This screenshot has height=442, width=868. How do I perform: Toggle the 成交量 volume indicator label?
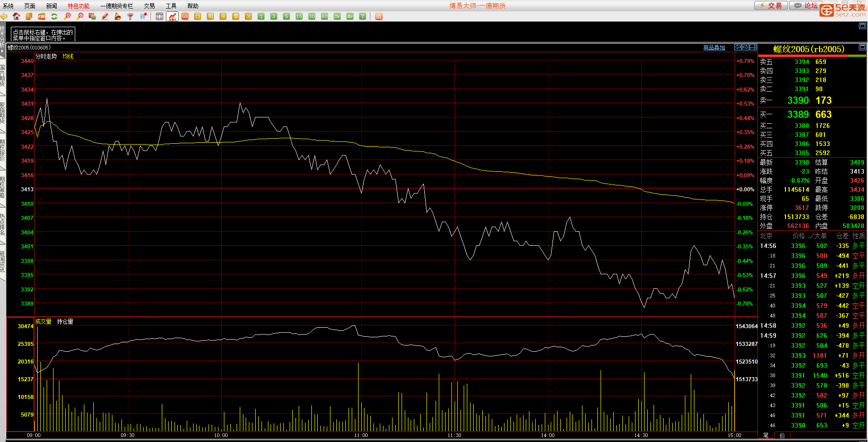pyautogui.click(x=44, y=321)
